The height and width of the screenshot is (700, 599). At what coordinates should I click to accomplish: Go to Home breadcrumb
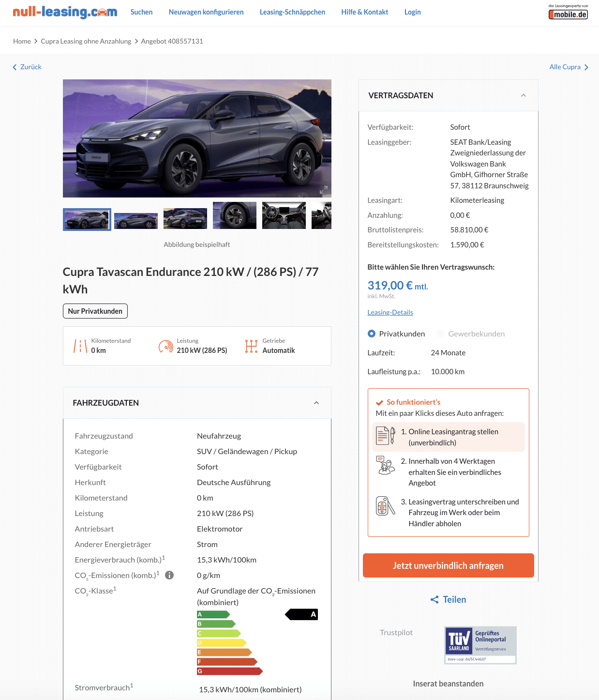(22, 41)
